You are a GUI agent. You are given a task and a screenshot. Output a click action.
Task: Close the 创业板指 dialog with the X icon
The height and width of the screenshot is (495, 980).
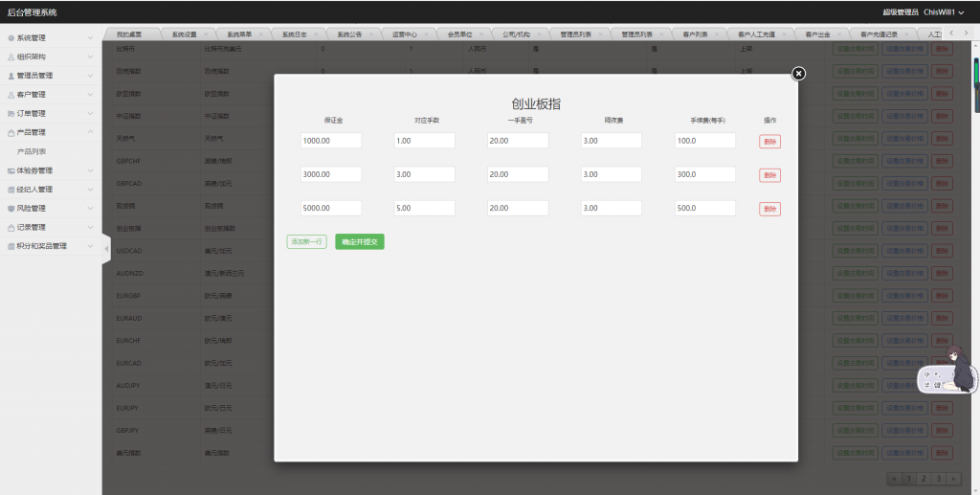pyautogui.click(x=798, y=74)
